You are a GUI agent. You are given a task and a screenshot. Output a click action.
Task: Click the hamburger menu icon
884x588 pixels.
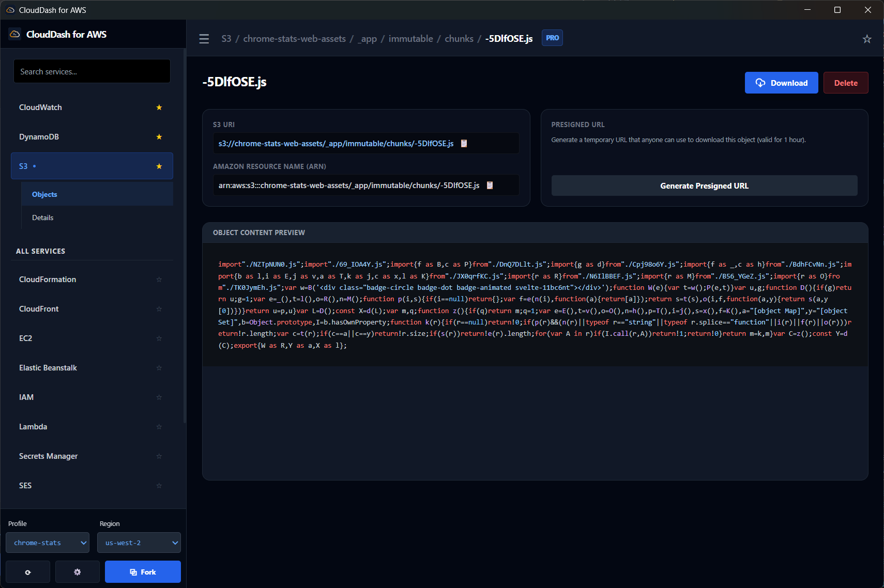(204, 39)
